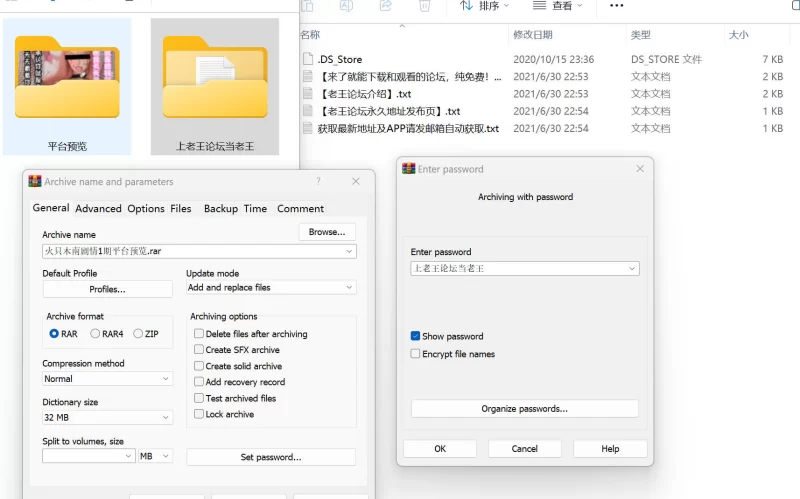800x499 pixels.
Task: Click file icon next to .DS_Store
Action: (308, 59)
